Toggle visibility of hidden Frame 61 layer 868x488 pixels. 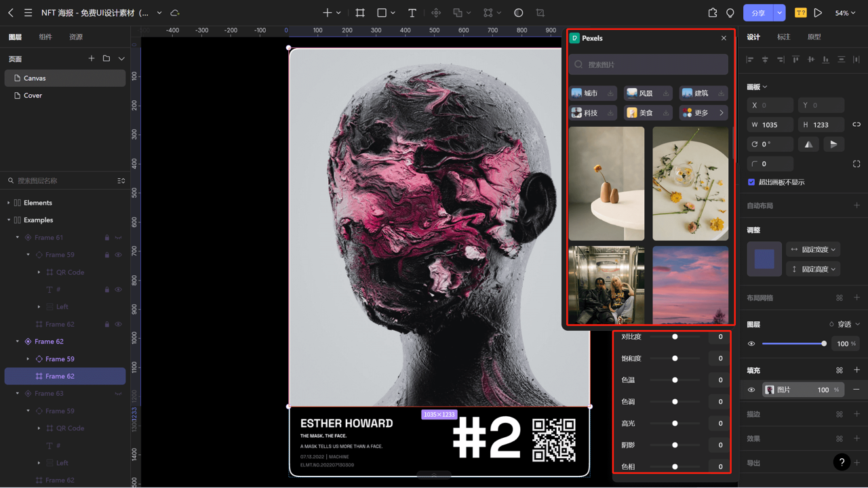[x=119, y=238]
